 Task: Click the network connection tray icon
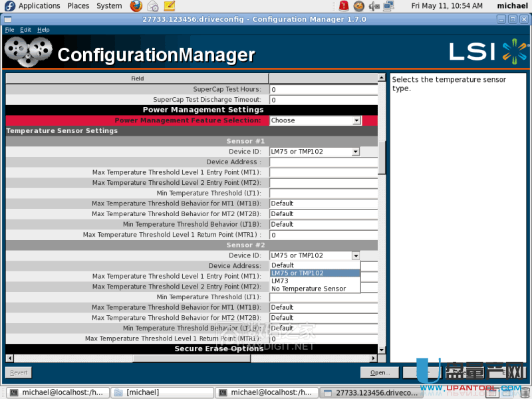coord(389,6)
